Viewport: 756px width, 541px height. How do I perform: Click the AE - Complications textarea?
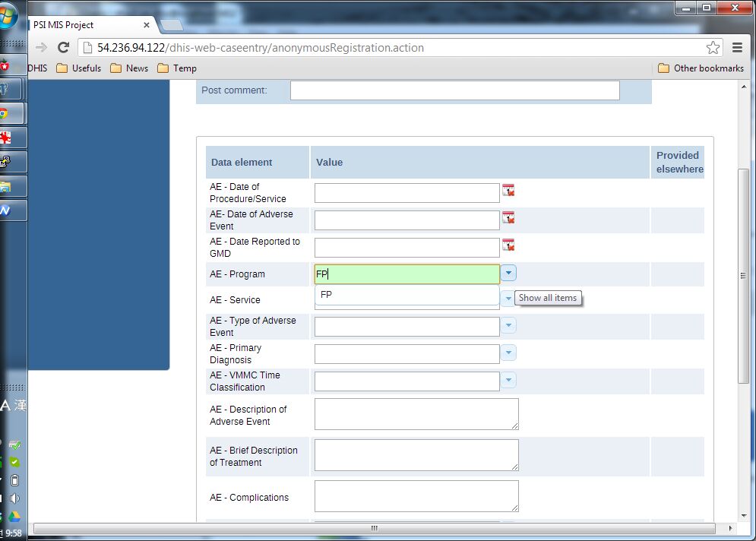tap(416, 496)
